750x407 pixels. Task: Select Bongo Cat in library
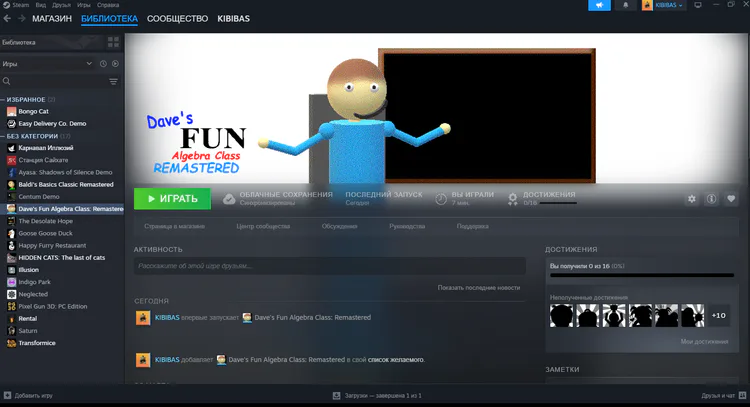pos(33,111)
